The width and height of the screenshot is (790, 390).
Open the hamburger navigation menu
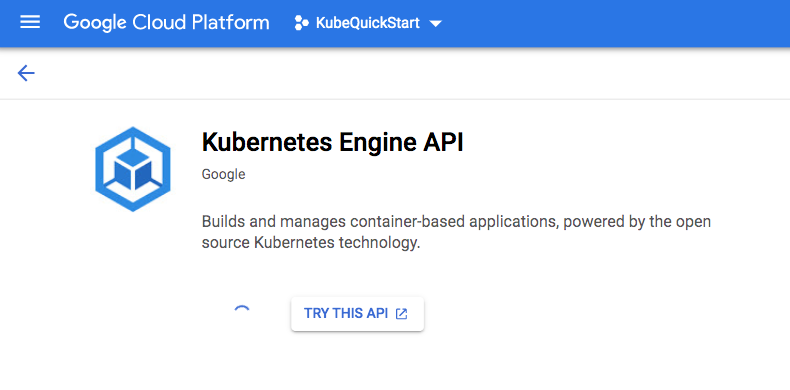[x=30, y=23]
